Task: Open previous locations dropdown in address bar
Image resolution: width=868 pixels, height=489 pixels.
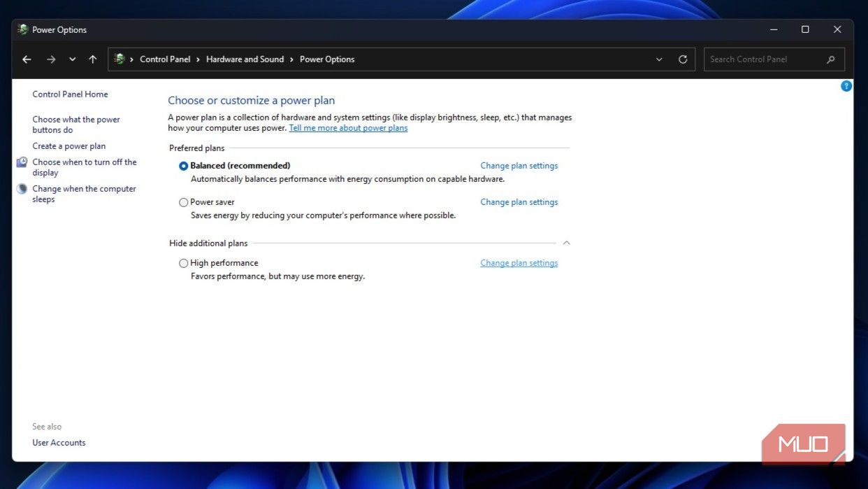Action: click(659, 59)
